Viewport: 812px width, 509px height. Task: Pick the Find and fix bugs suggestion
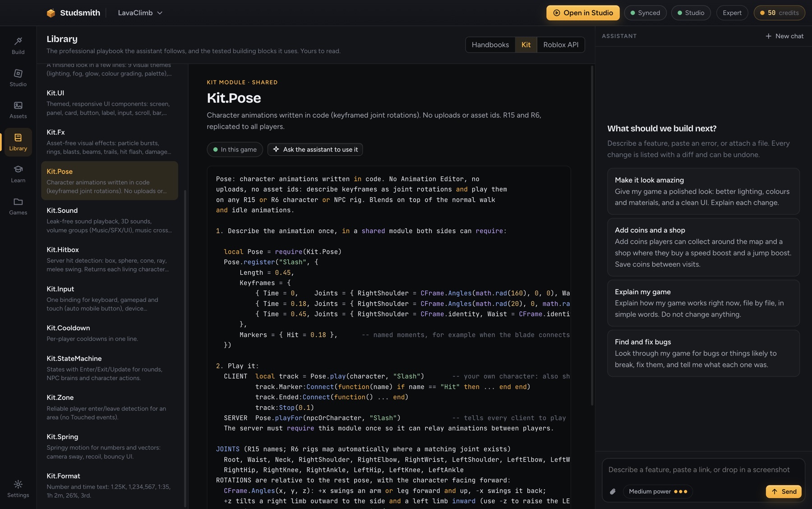(x=703, y=353)
